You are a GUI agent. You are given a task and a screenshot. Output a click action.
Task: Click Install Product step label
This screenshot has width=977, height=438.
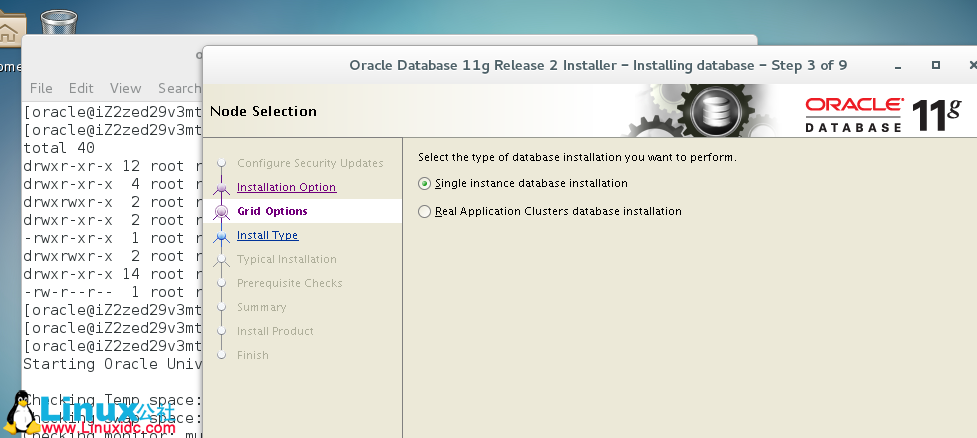[x=275, y=331]
